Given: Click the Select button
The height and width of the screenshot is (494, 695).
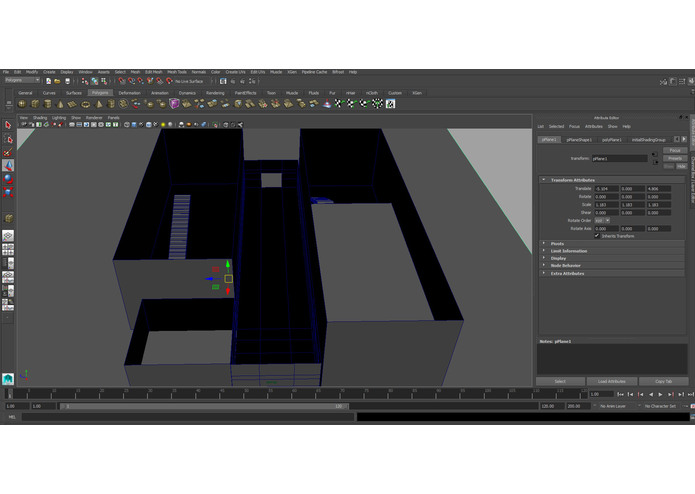Looking at the screenshot, I should [x=560, y=381].
